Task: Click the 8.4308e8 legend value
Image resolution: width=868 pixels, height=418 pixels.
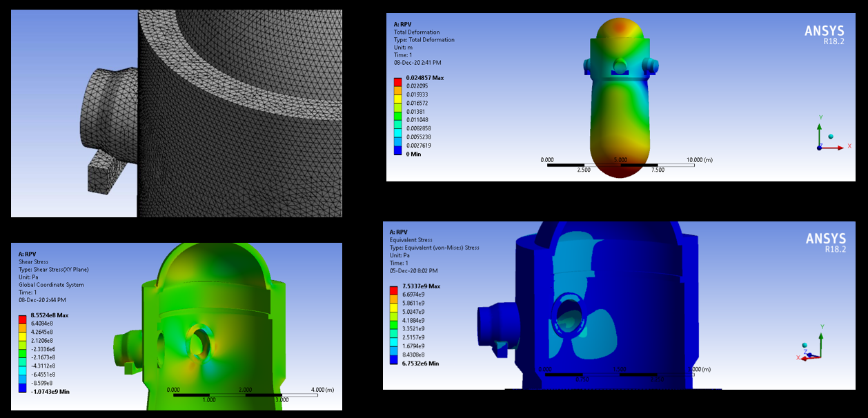Action: (x=414, y=355)
